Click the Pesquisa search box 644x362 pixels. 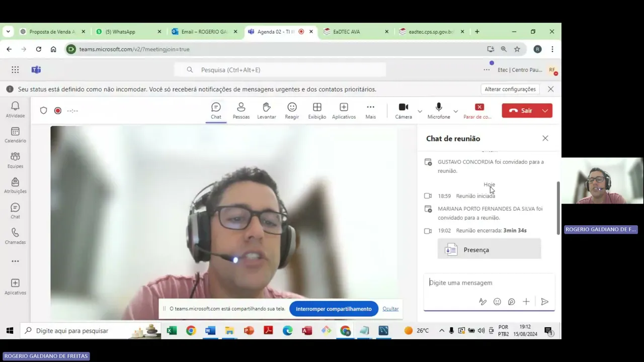point(280,70)
